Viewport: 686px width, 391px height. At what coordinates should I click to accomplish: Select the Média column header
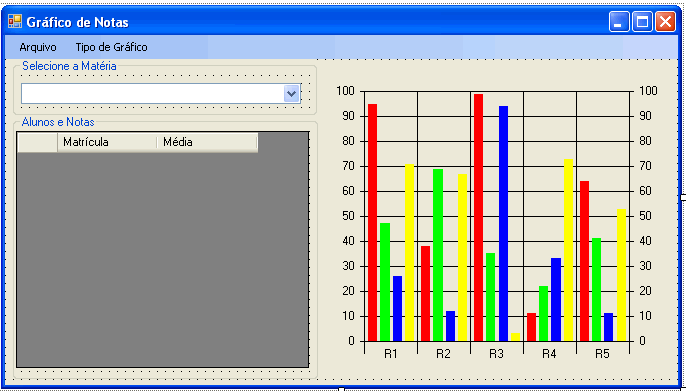(x=207, y=142)
